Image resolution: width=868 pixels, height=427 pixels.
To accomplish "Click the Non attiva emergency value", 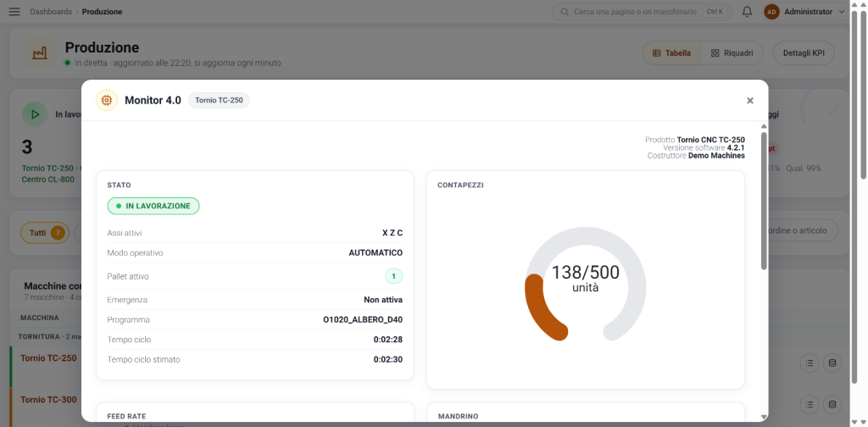I will [383, 300].
